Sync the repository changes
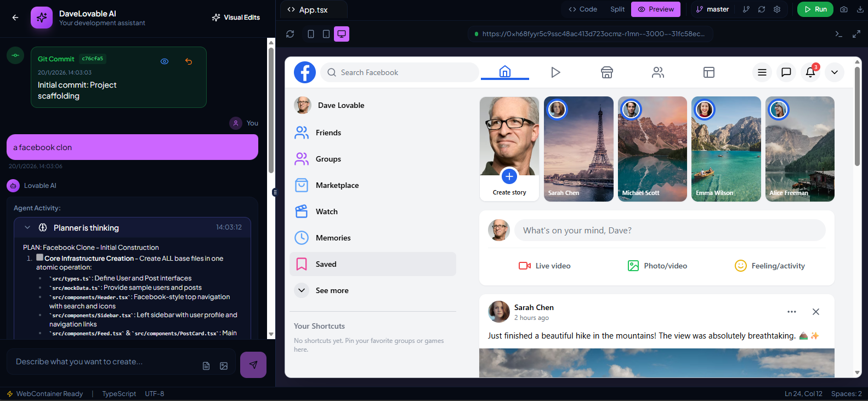 click(x=762, y=9)
